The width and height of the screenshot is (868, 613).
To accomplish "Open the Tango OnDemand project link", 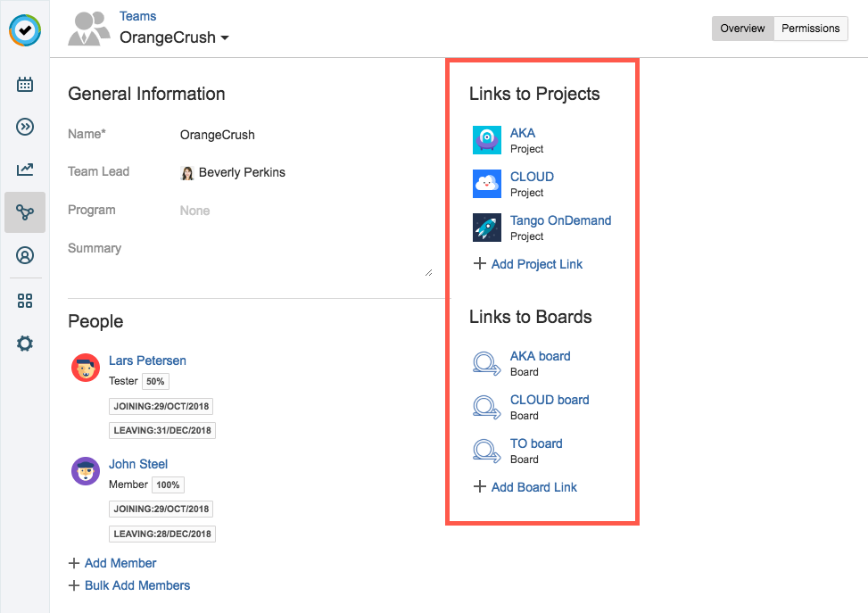I will [560, 220].
